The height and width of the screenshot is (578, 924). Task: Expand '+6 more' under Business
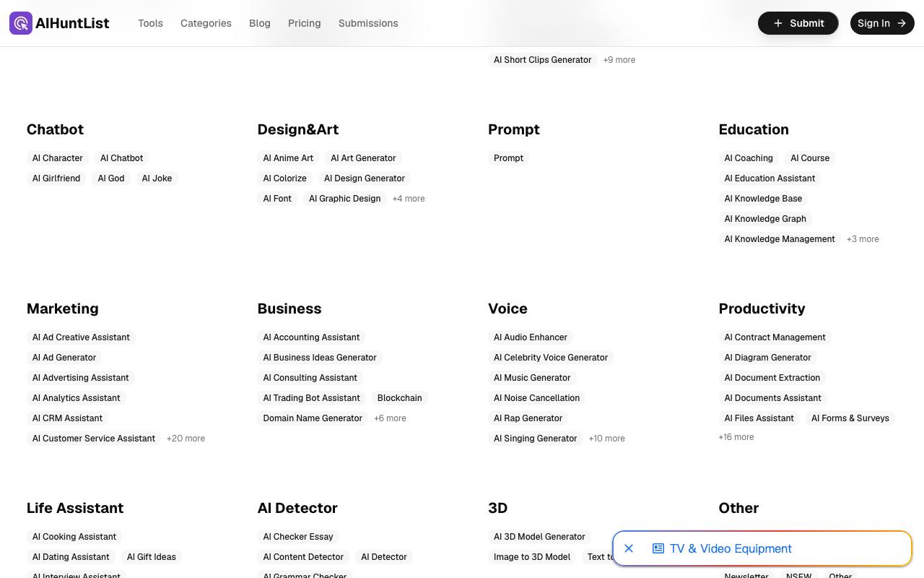(x=390, y=418)
